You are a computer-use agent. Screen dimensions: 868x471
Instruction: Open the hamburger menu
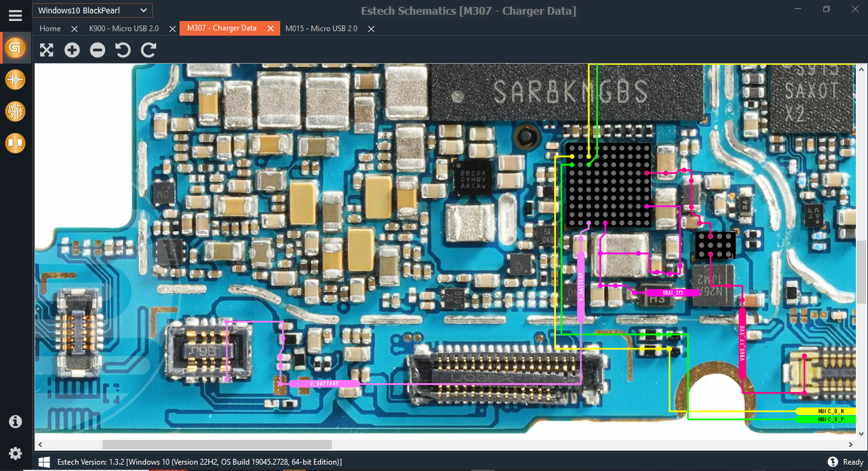(x=15, y=15)
